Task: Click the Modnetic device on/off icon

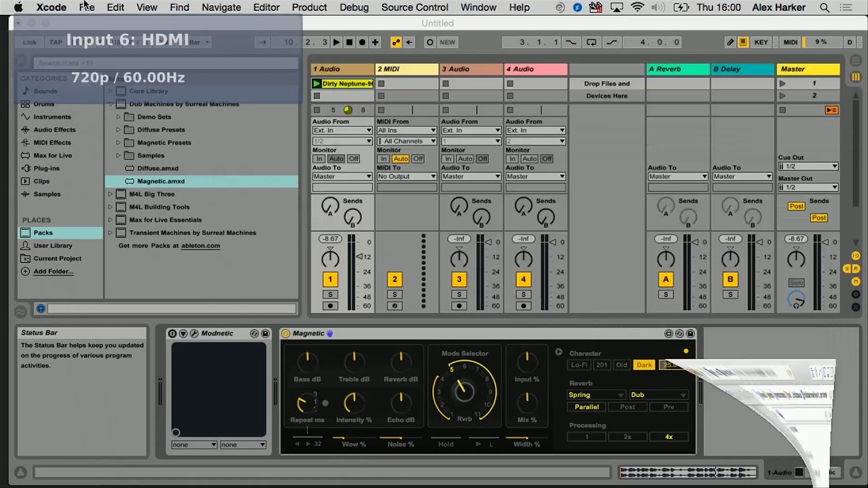Action: pyautogui.click(x=172, y=333)
